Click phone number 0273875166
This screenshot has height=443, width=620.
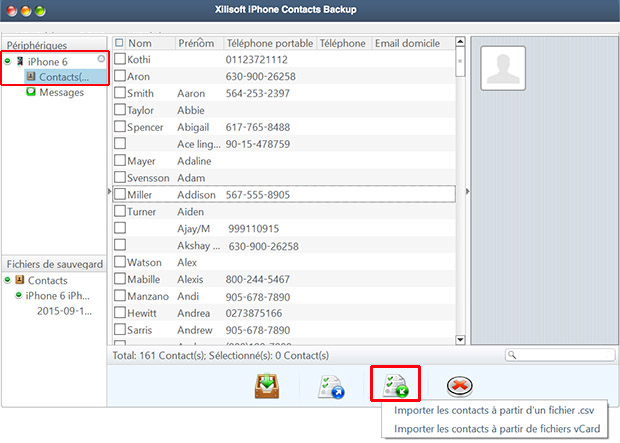coord(254,313)
